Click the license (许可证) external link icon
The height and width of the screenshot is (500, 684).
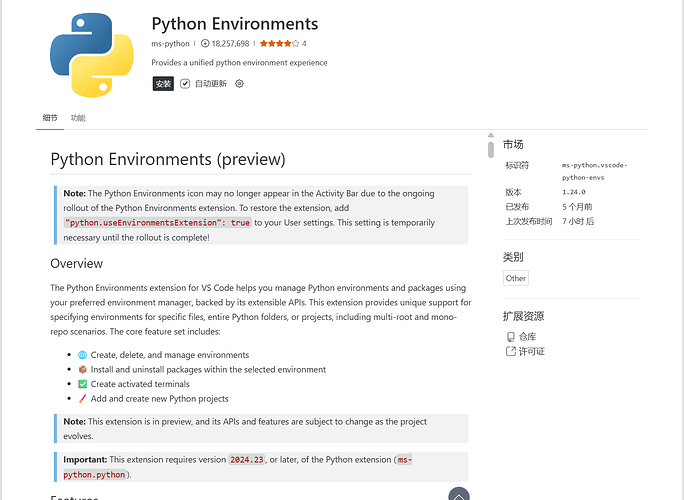tap(510, 351)
